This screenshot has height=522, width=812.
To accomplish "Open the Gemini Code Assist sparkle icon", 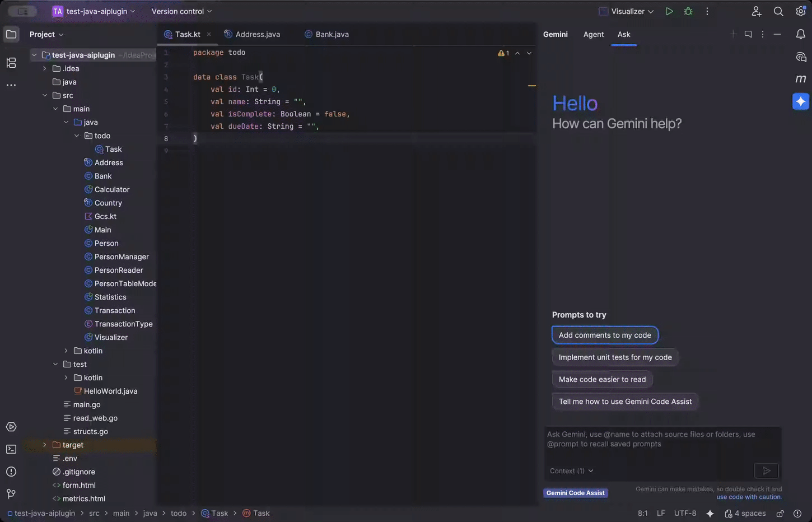I will [800, 101].
